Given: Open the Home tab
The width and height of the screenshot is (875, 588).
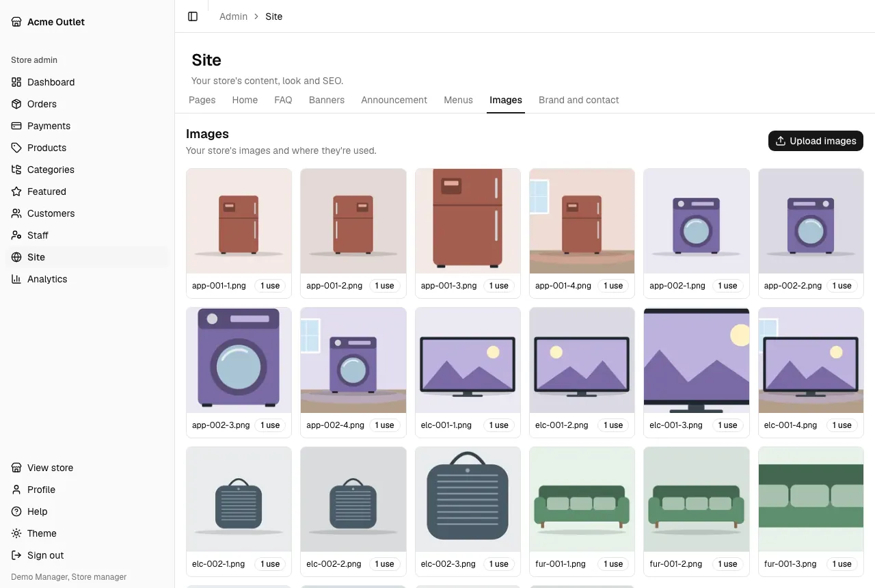Looking at the screenshot, I should click(245, 100).
